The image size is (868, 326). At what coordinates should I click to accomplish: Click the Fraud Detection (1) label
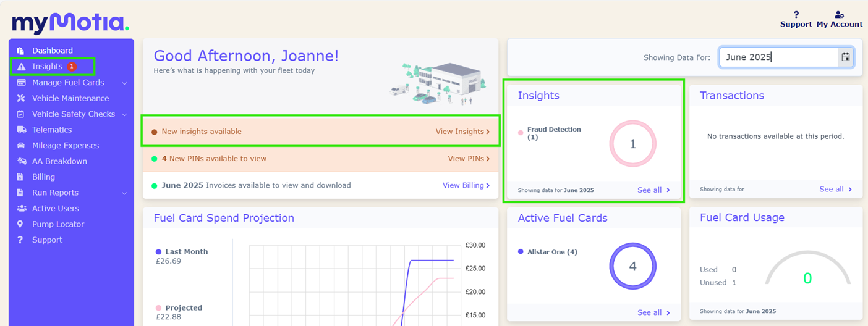click(x=554, y=133)
